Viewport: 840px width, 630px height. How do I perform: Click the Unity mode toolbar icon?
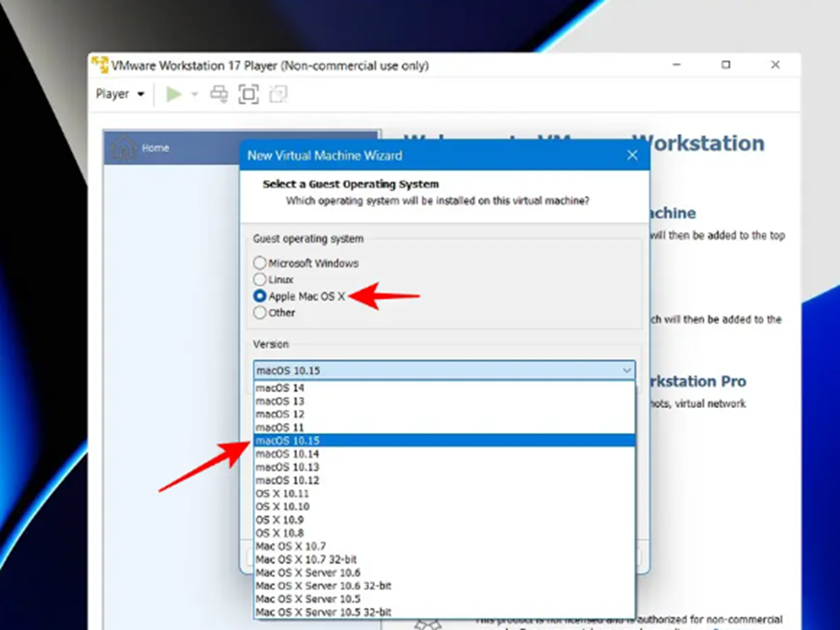[278, 94]
